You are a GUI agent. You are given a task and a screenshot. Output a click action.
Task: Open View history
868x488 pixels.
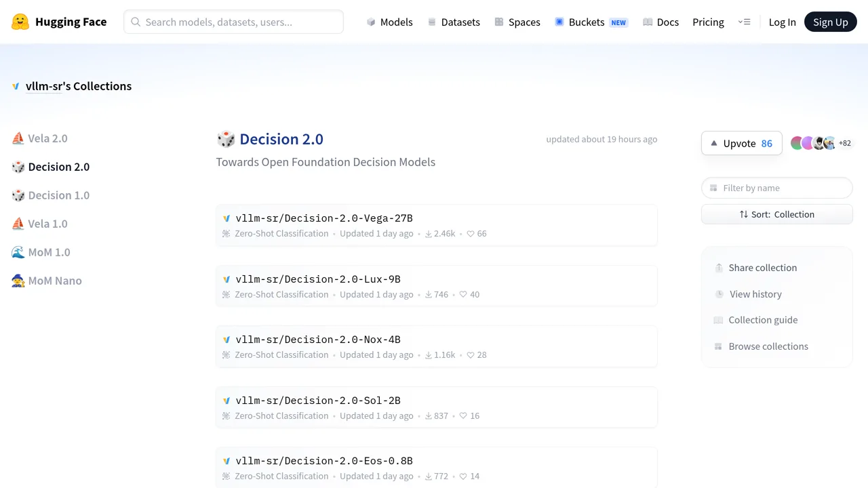tap(748, 294)
